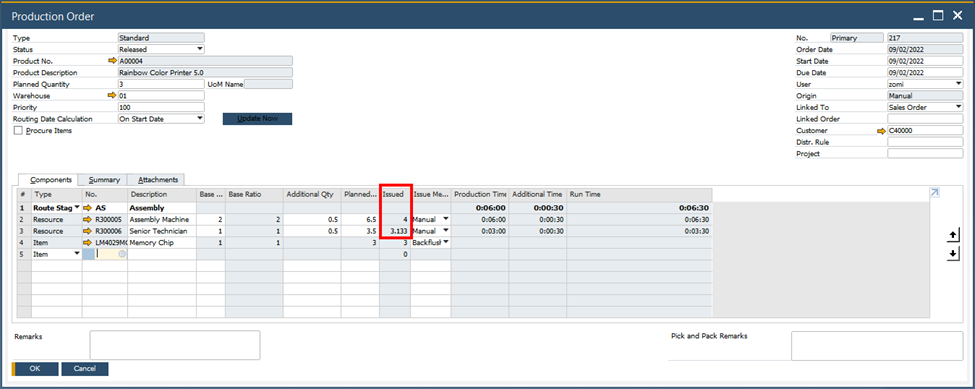Click the Pick and Pack Remarks box
The image size is (975, 389).
tap(877, 346)
